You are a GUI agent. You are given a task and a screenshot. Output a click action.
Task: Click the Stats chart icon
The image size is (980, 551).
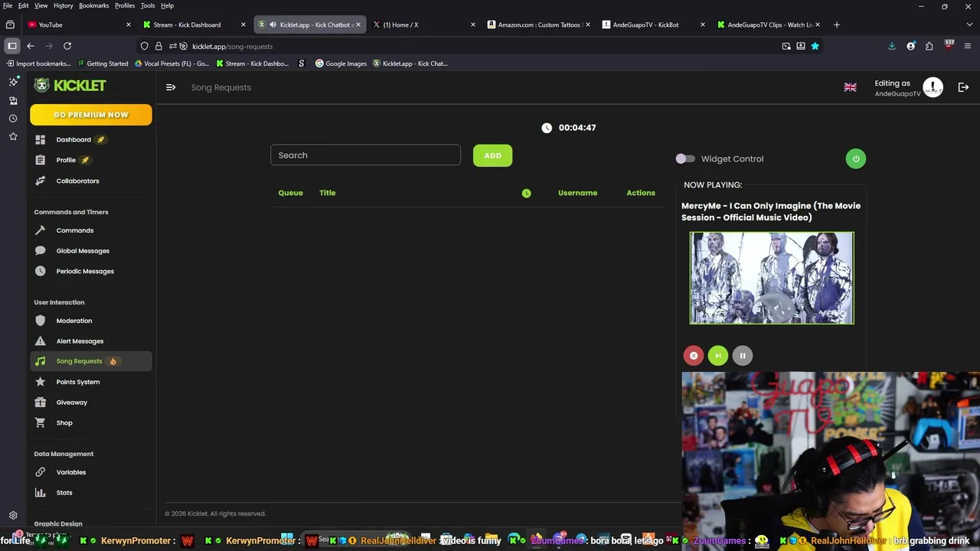[x=41, y=493]
